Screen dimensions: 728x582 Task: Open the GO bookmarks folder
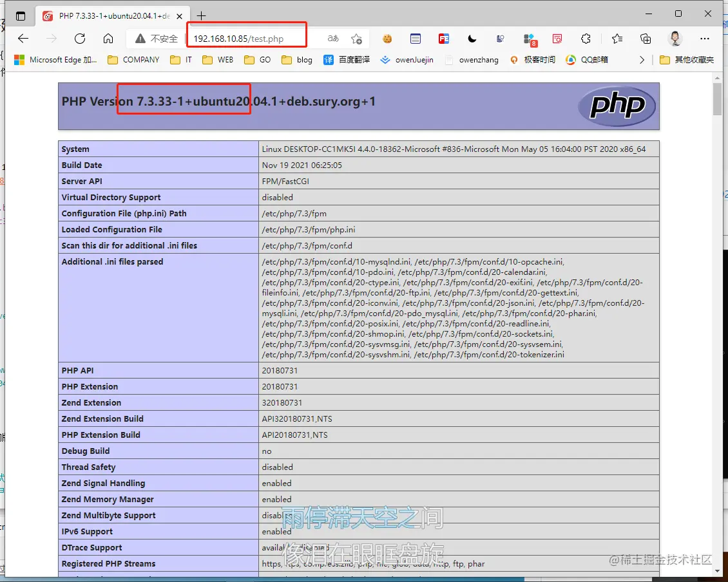[x=257, y=60]
